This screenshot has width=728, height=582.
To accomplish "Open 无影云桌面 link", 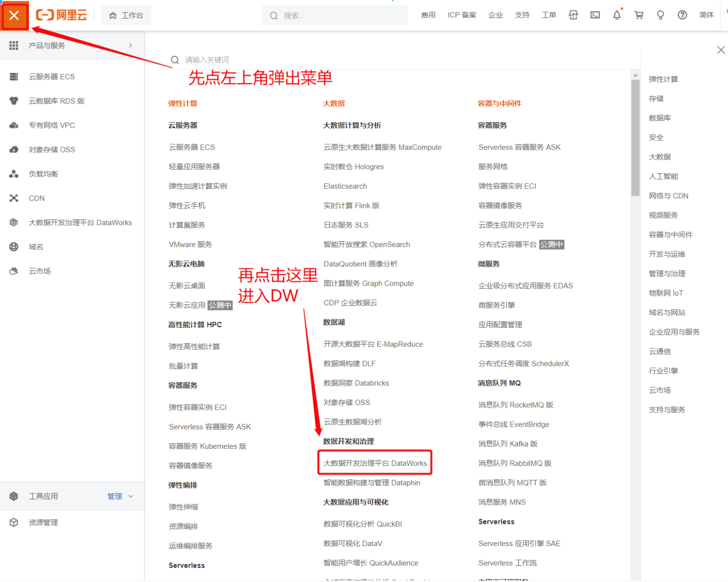I will (187, 286).
